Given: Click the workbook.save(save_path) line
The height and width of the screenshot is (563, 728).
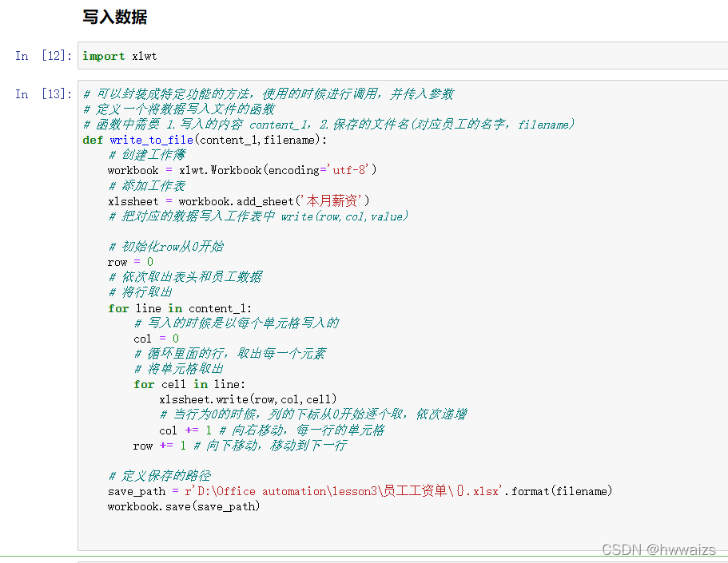Looking at the screenshot, I should (x=184, y=506).
